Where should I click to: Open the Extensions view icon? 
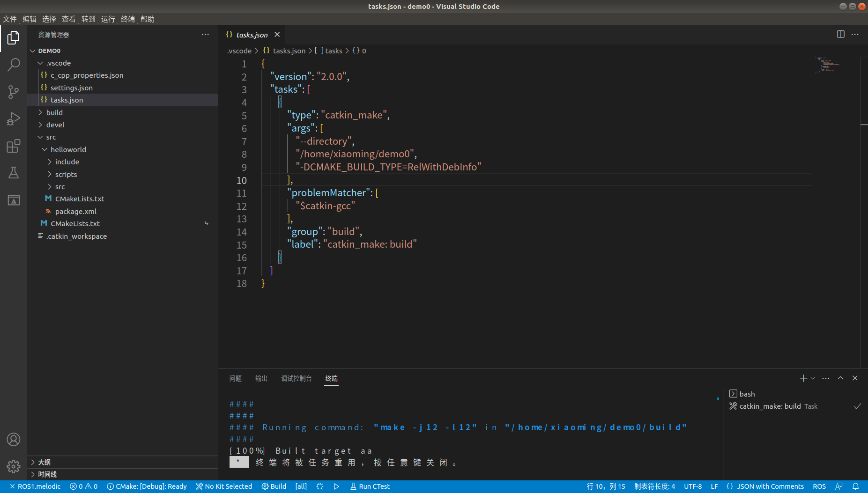(14, 146)
